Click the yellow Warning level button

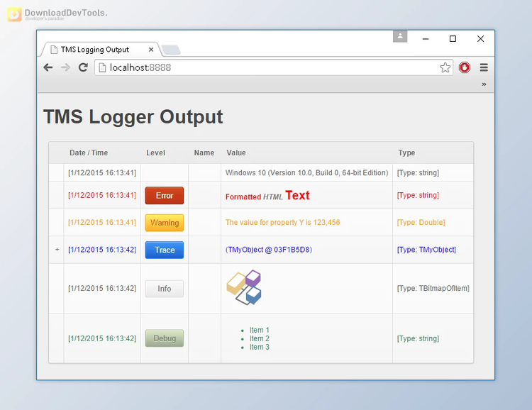(x=165, y=223)
